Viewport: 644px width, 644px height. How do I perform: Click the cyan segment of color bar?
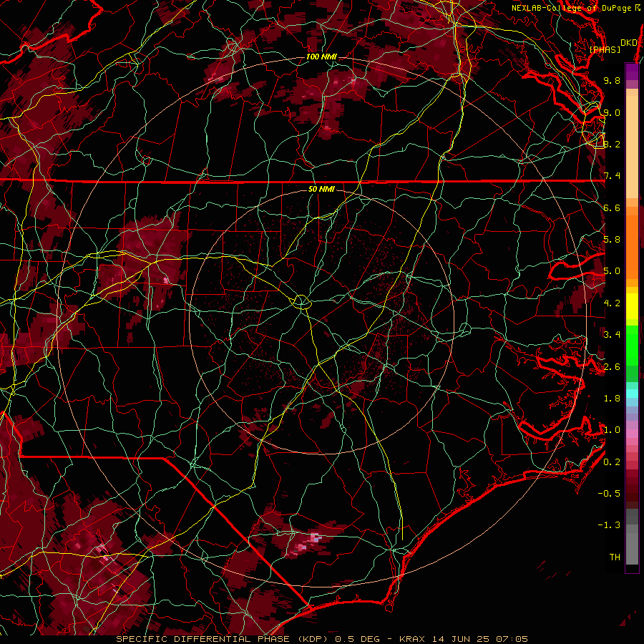(x=632, y=394)
